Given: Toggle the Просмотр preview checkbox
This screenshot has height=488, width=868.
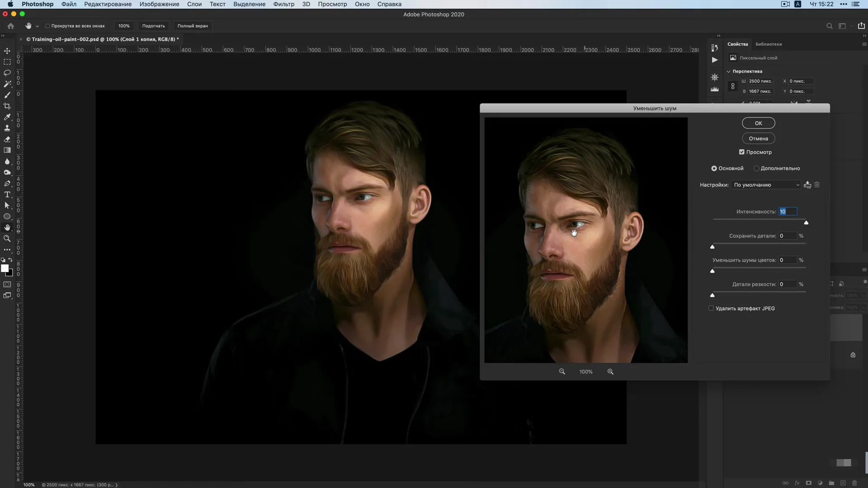Looking at the screenshot, I should [x=742, y=152].
